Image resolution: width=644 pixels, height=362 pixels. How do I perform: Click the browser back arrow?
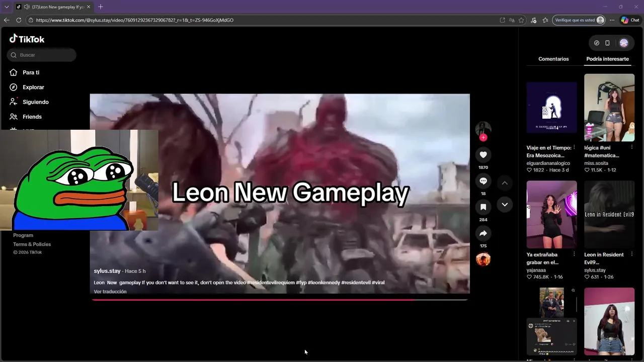pos(7,20)
